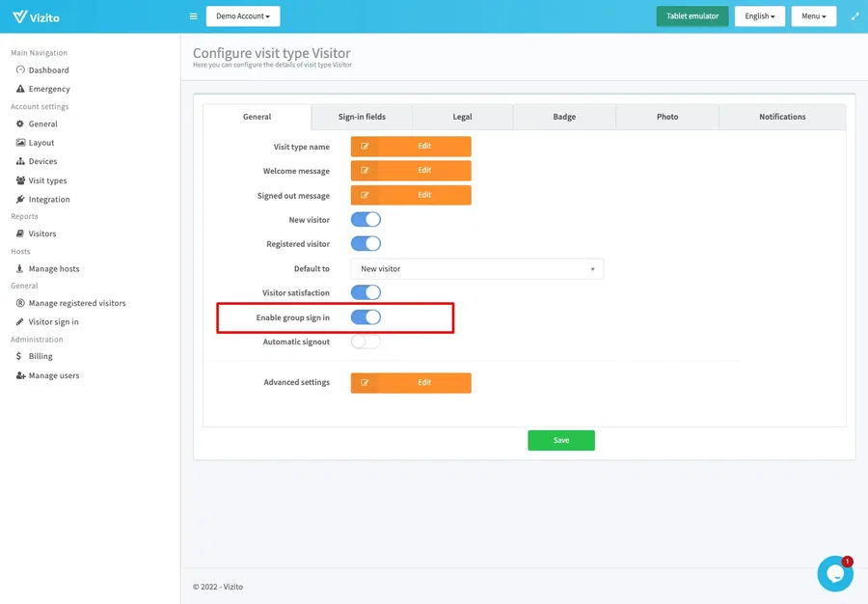This screenshot has height=604, width=868.
Task: Click the hamburger menu icon in header
Action: click(193, 16)
